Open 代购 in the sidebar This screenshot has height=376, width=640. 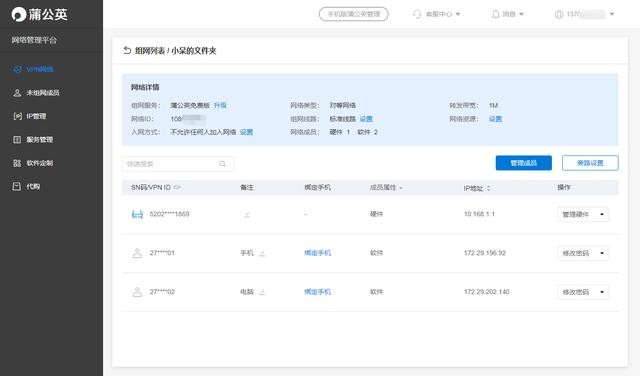coord(27,186)
